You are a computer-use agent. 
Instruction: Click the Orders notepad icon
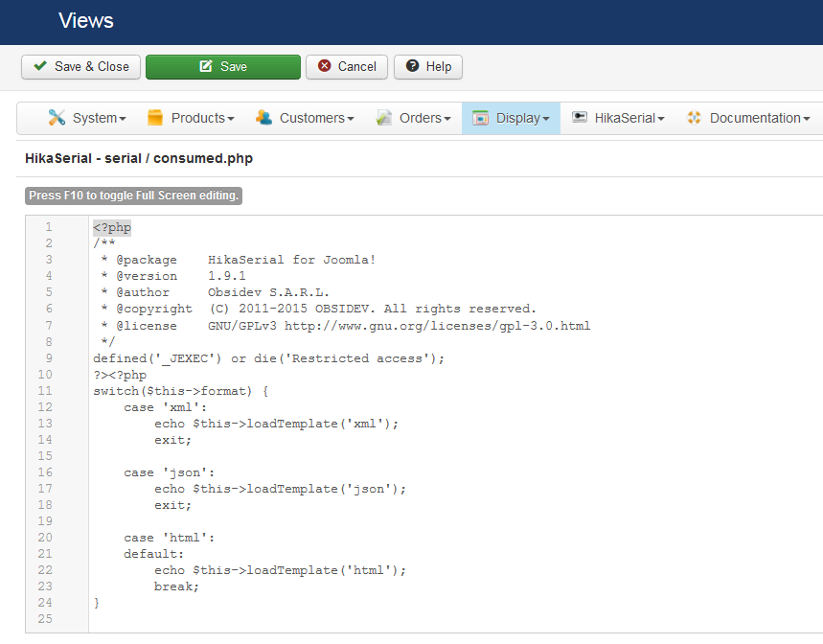tap(384, 118)
